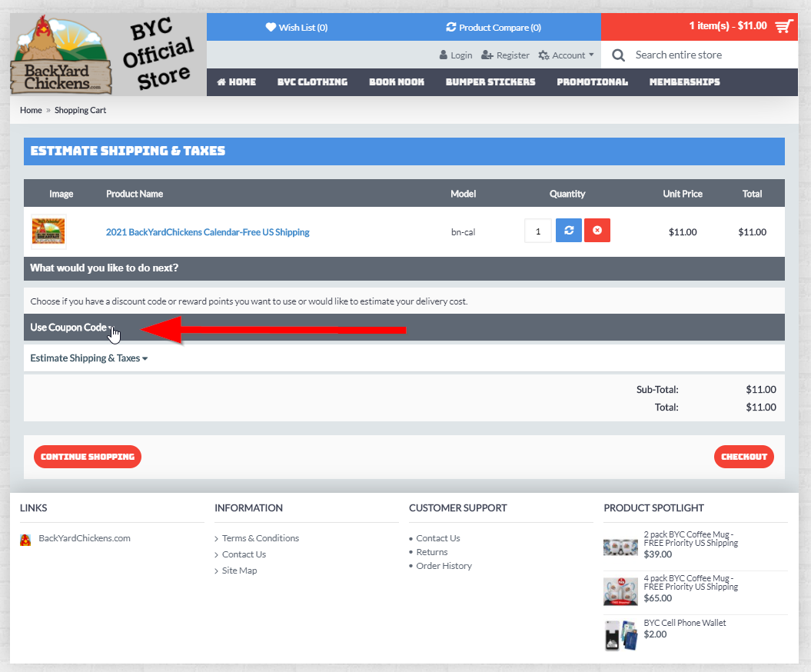Click the bn-cal model cell
Screen dimensions: 811x672
[463, 231]
